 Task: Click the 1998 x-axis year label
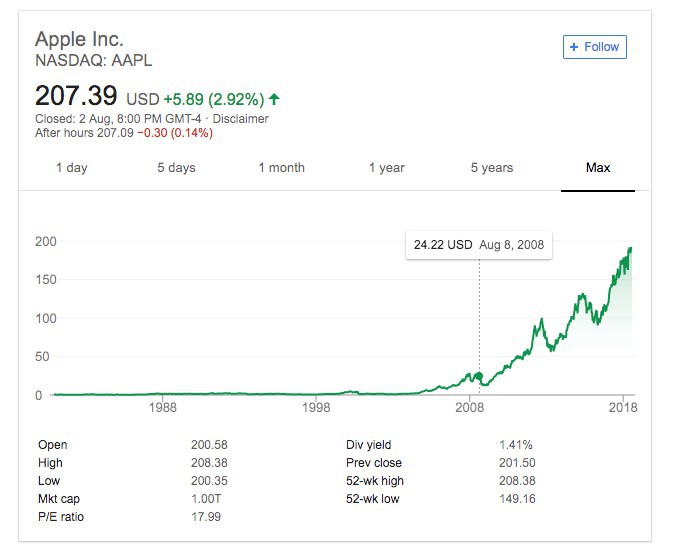[x=316, y=408]
